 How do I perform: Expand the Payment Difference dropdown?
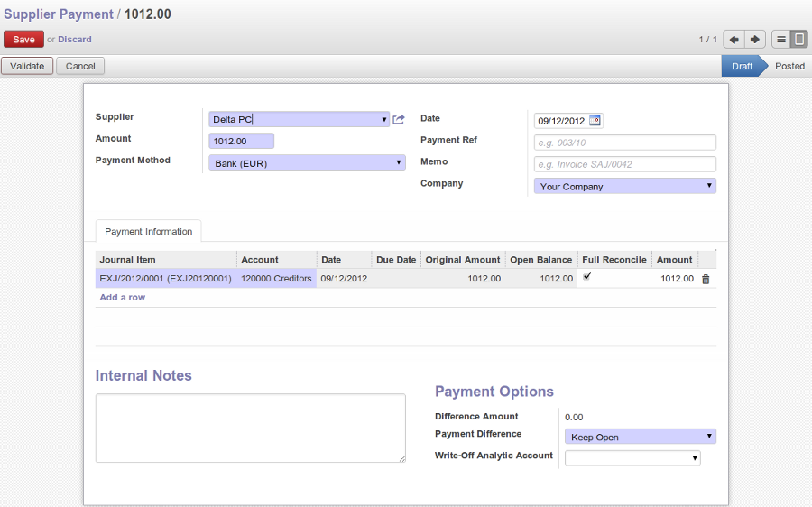click(640, 438)
